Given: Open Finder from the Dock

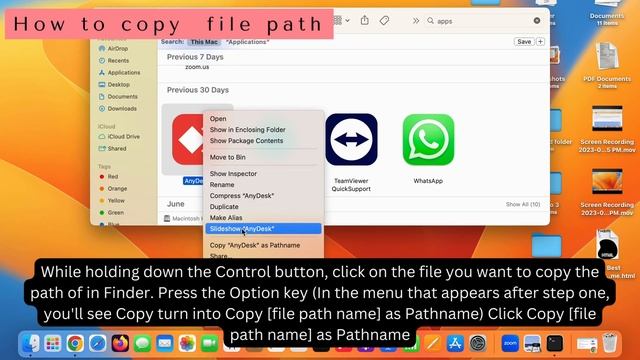Looking at the screenshot, I should coord(31,344).
